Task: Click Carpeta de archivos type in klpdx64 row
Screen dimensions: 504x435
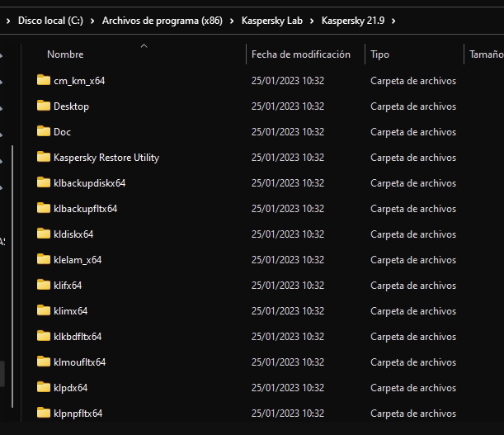Action: (x=413, y=388)
